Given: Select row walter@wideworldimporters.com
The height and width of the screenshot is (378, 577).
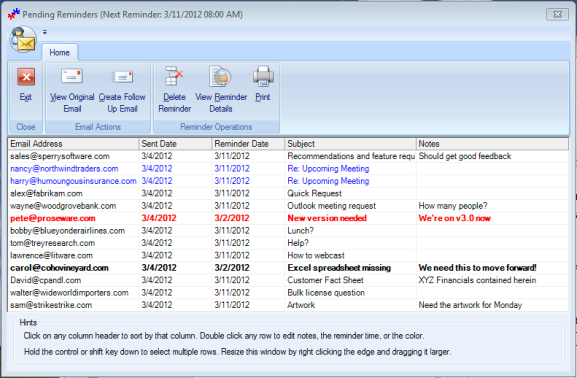Looking at the screenshot, I should click(288, 293).
